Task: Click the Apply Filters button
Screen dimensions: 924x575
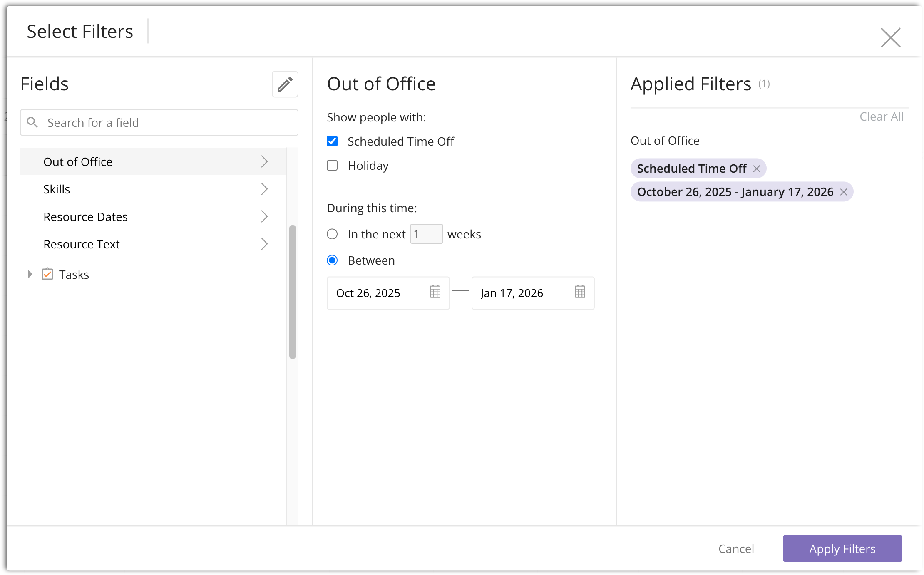Action: pos(842,549)
